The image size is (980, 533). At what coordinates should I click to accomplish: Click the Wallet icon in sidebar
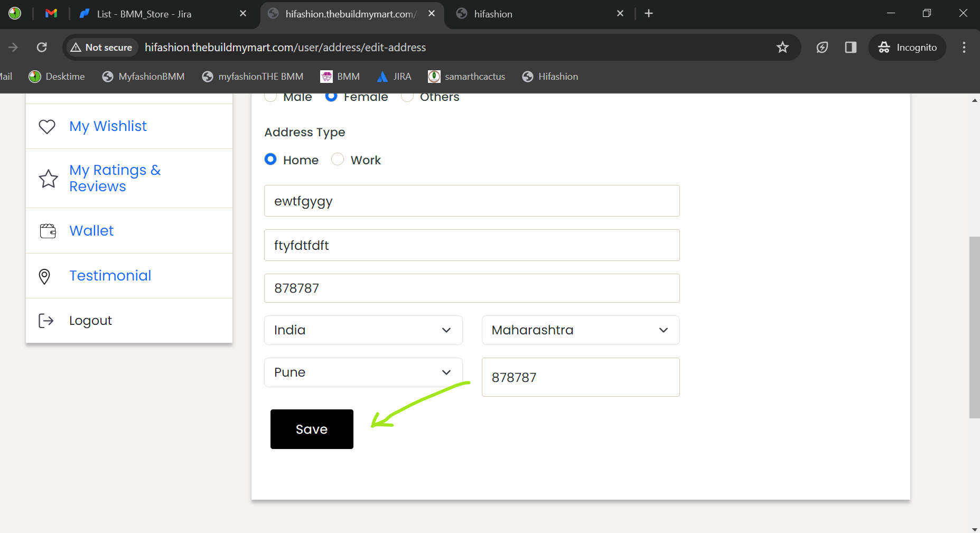[48, 231]
